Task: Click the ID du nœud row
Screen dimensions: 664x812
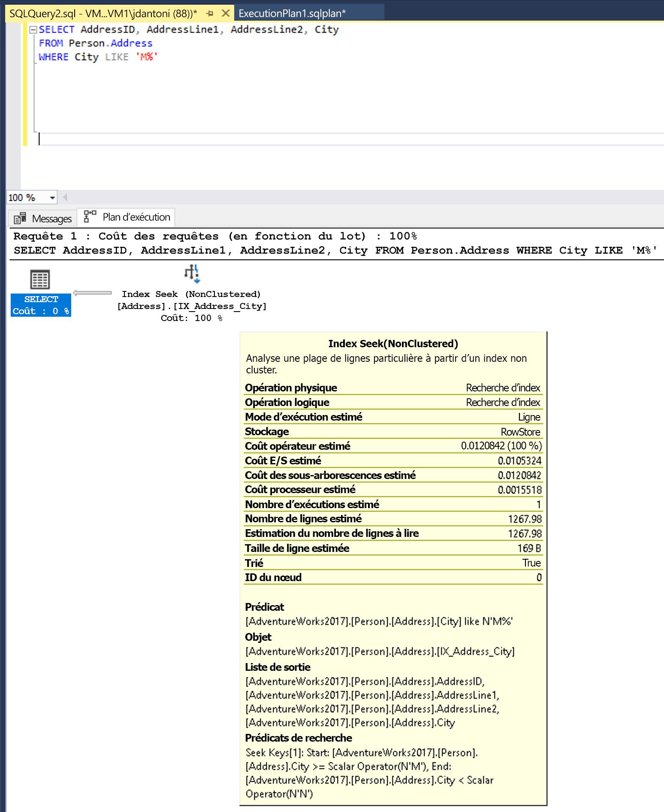Action: point(393,577)
